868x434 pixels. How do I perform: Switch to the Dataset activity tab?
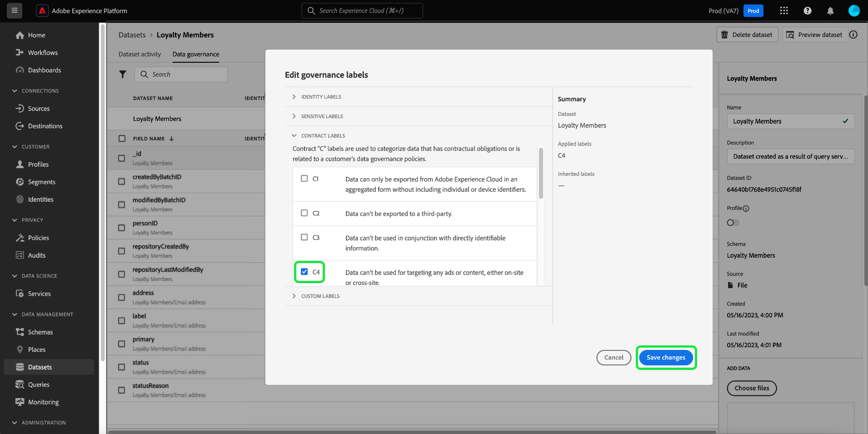[140, 54]
